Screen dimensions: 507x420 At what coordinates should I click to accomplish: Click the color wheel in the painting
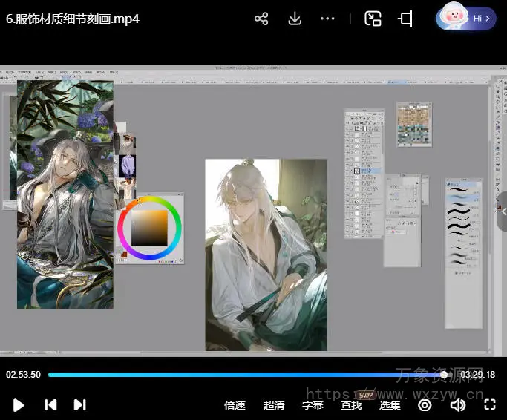coord(148,227)
